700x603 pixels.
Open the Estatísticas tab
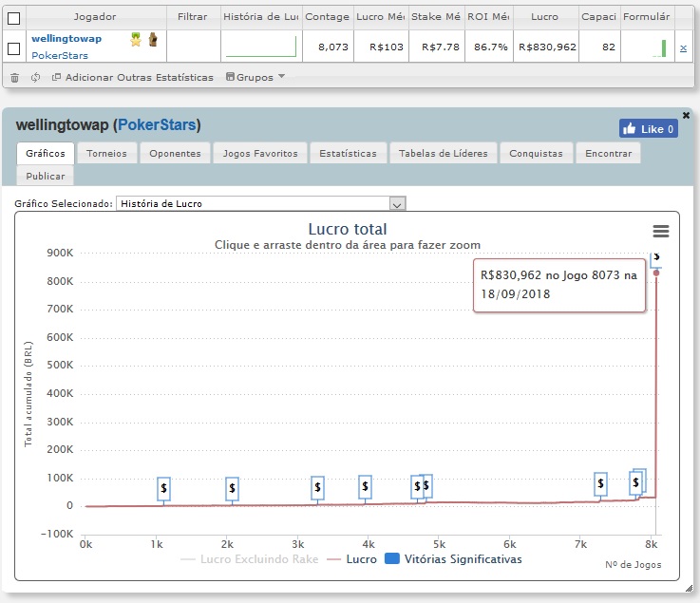349,153
